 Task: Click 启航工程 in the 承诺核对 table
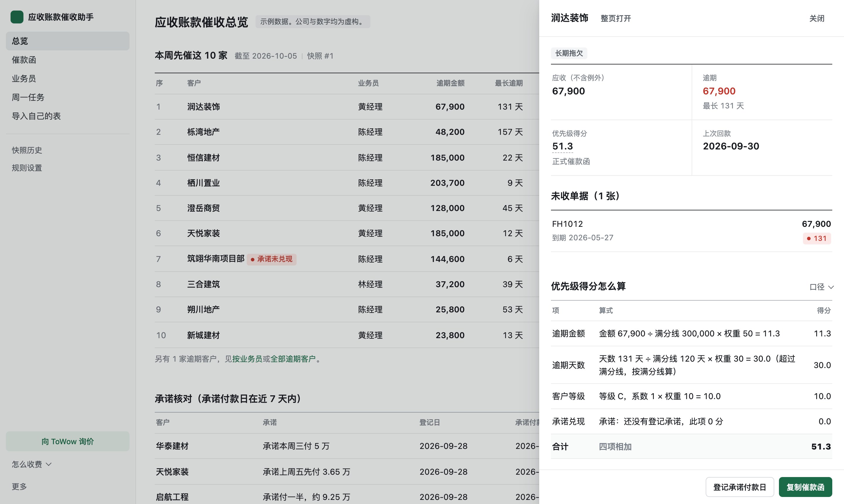click(172, 497)
